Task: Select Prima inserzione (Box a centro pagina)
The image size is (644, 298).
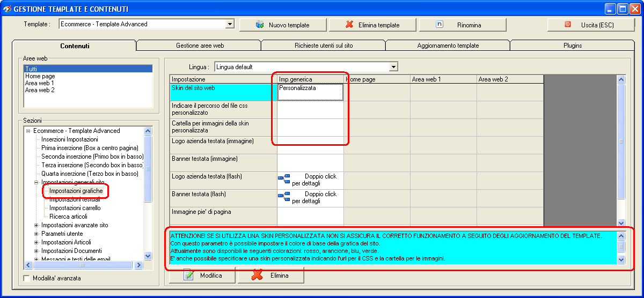Action: click(90, 148)
